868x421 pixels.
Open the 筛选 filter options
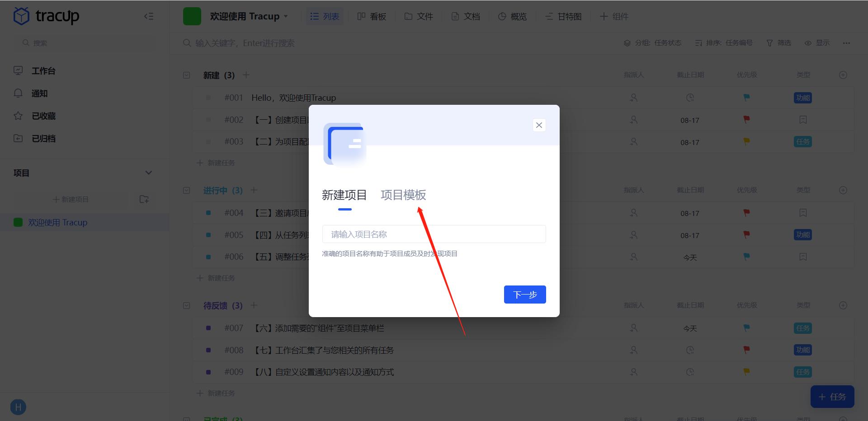coord(779,43)
